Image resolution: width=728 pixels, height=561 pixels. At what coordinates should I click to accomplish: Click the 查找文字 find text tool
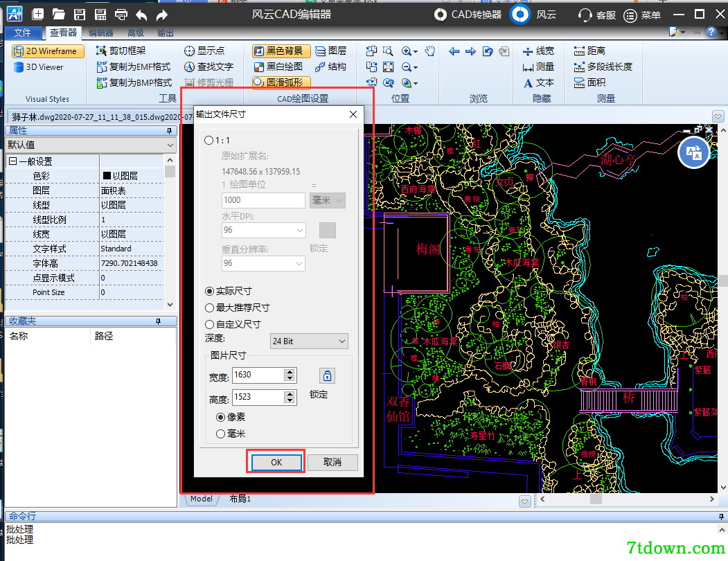(209, 67)
